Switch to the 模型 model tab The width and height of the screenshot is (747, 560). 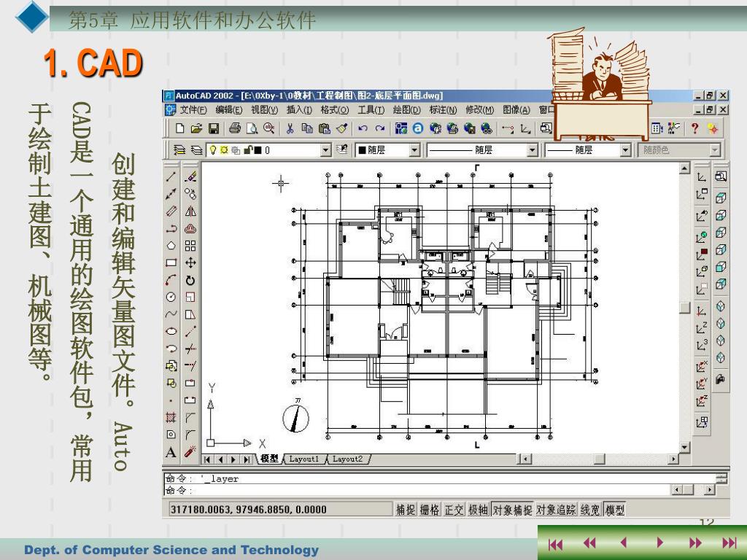(x=269, y=459)
